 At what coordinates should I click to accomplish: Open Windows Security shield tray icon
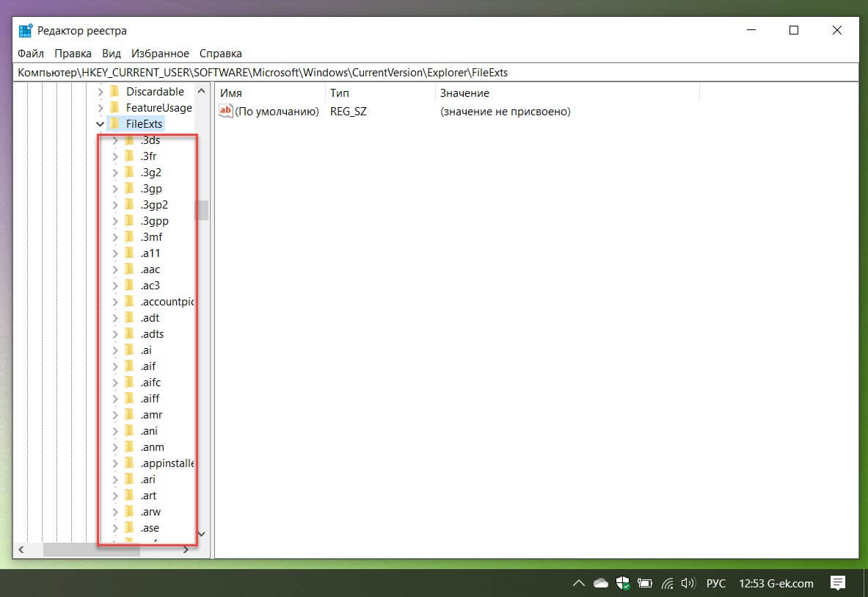623,583
